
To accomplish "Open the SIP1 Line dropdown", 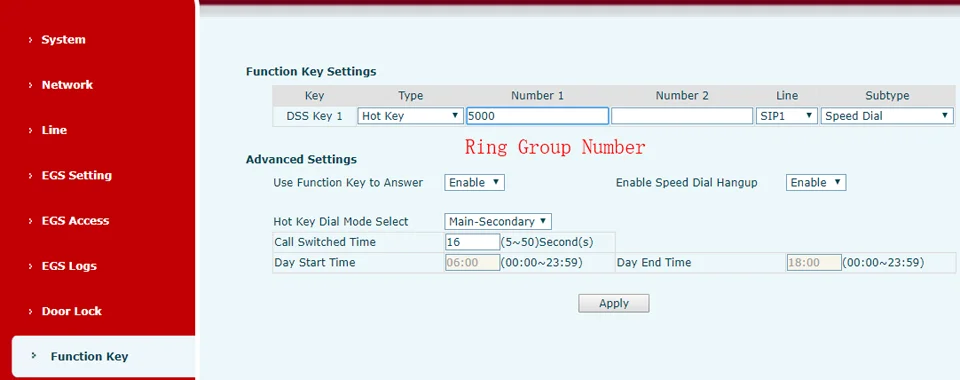I will (787, 116).
